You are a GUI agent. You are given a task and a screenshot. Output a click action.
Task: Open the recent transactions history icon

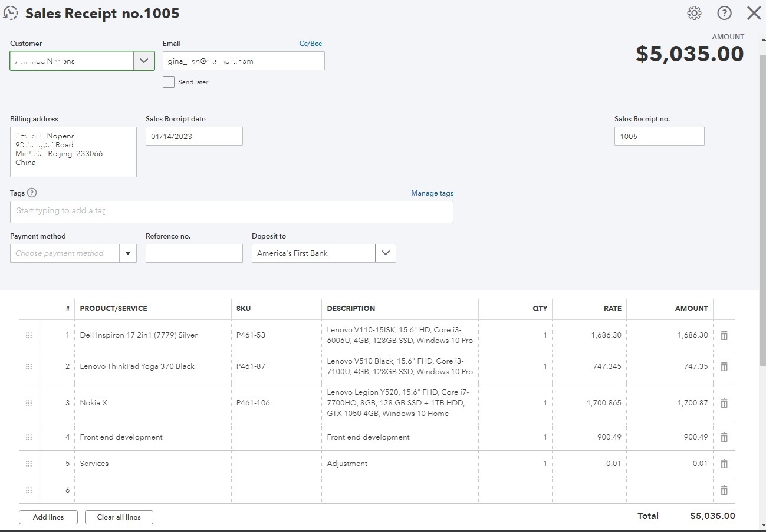[x=11, y=14]
